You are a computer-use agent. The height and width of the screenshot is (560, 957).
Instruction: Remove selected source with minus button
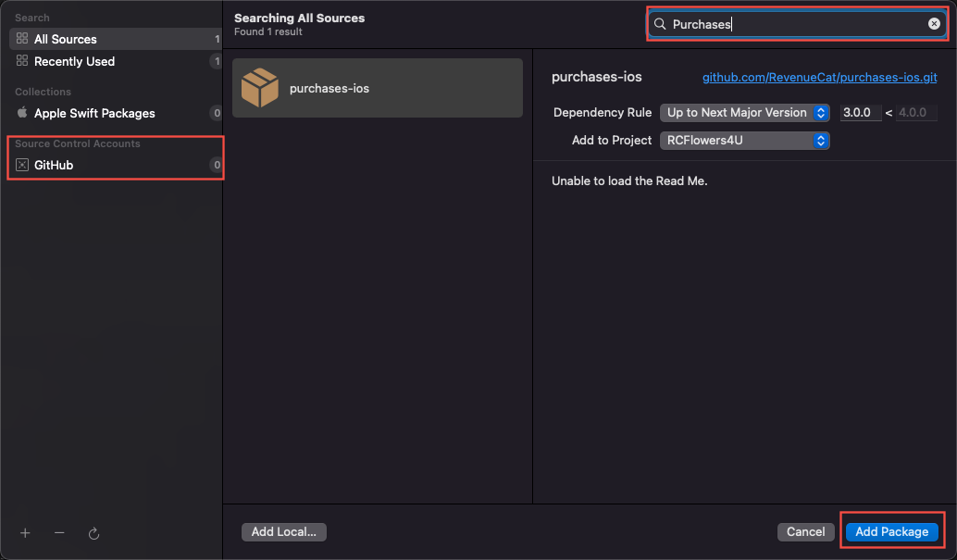coord(59,533)
